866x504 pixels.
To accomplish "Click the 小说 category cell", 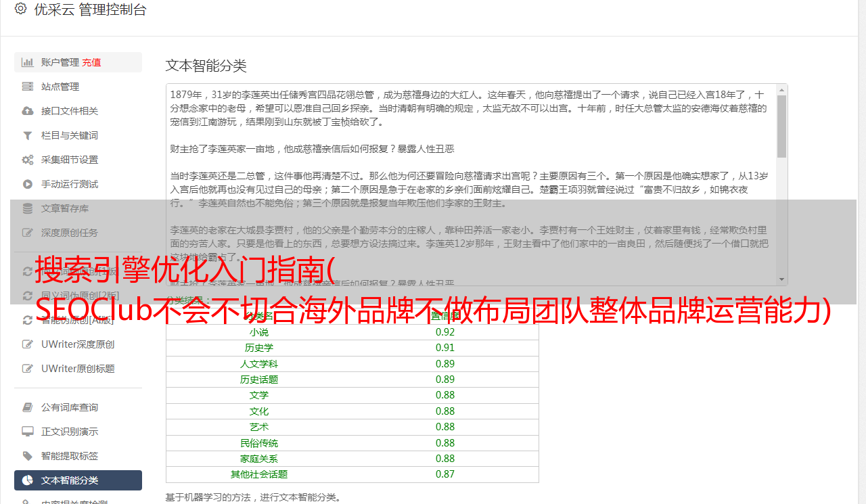I will 259,332.
